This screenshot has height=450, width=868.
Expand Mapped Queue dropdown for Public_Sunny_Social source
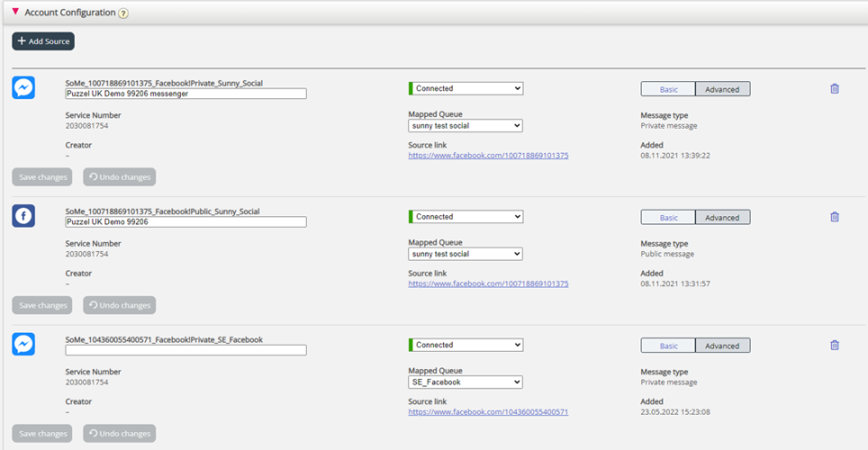point(466,254)
